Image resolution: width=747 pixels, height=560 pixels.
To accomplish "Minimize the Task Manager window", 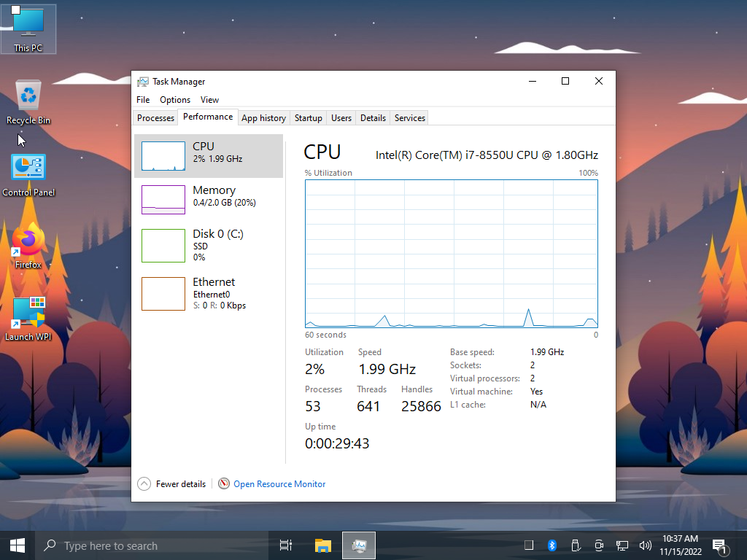I will click(533, 82).
